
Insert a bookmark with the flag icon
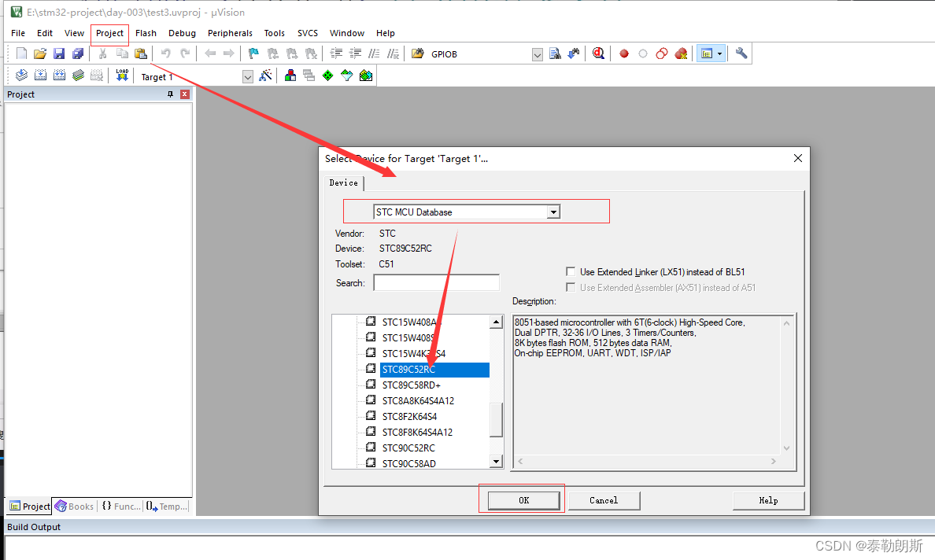point(253,53)
